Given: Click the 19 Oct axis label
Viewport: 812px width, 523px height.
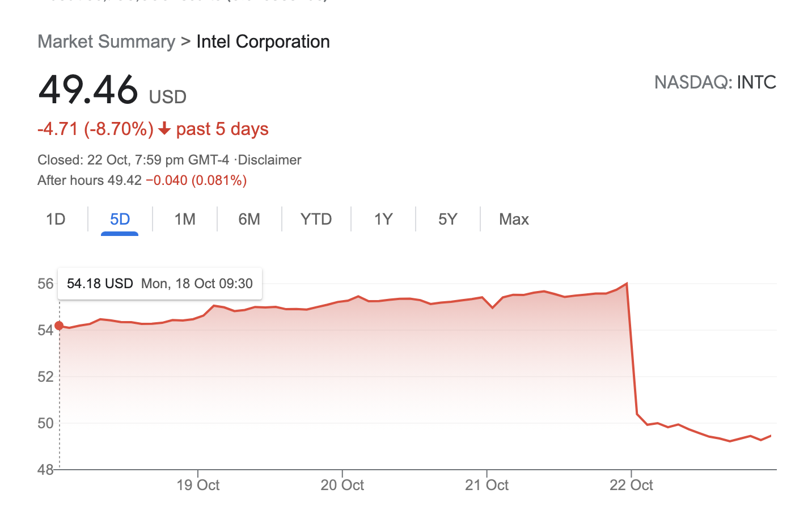Looking at the screenshot, I should pos(198,486).
